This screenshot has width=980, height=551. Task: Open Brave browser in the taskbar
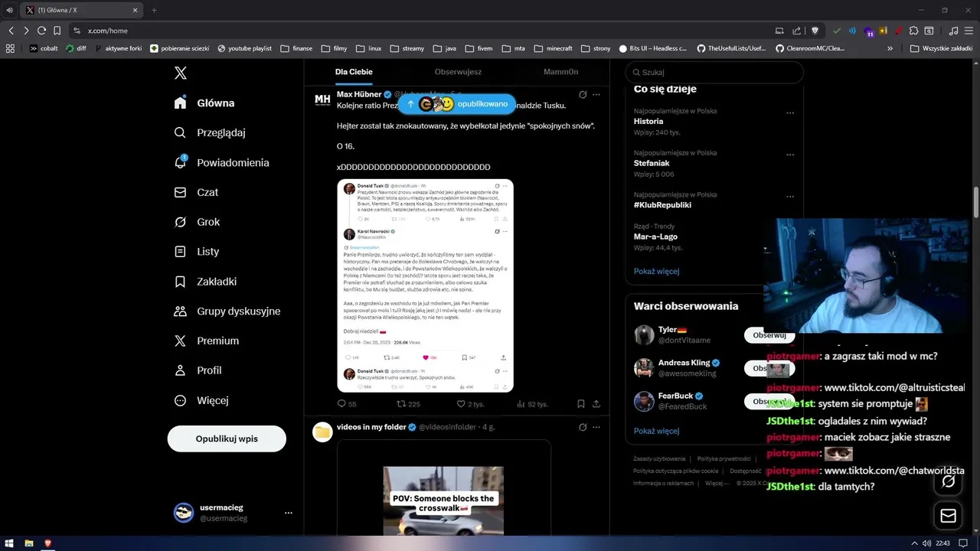pos(48,543)
